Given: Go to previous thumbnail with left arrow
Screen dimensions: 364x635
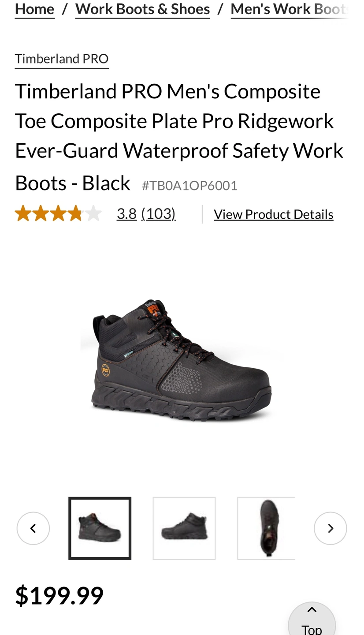Looking at the screenshot, I should coord(33,528).
